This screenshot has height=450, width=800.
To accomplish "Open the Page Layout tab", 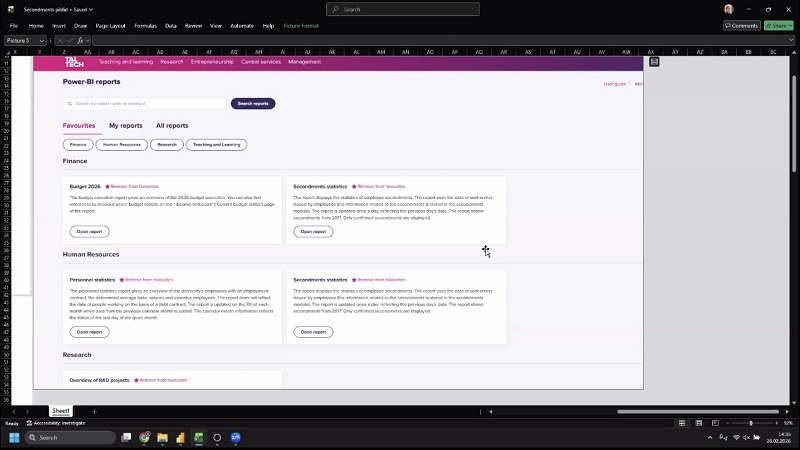I will pos(111,25).
